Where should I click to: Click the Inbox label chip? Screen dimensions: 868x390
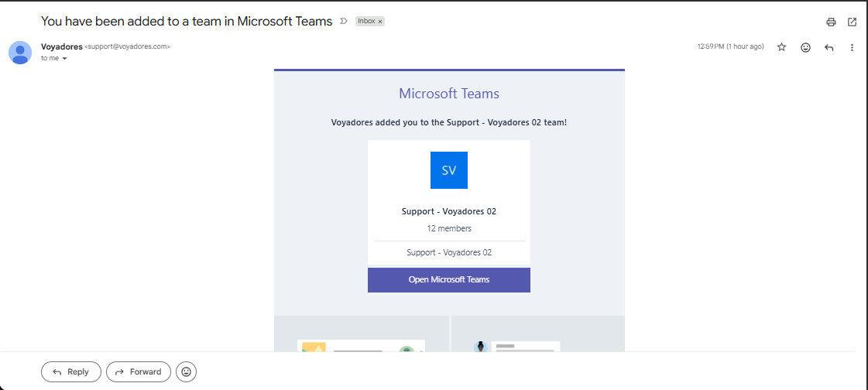point(366,21)
